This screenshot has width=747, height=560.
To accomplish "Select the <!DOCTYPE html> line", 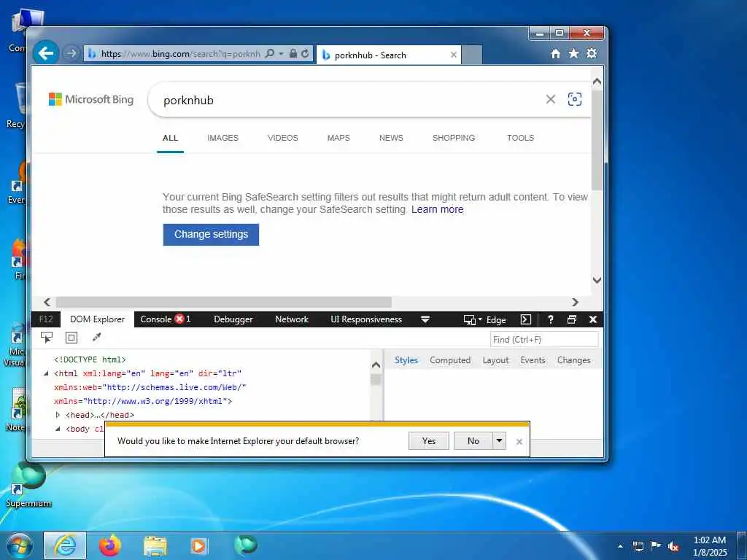I will point(90,359).
